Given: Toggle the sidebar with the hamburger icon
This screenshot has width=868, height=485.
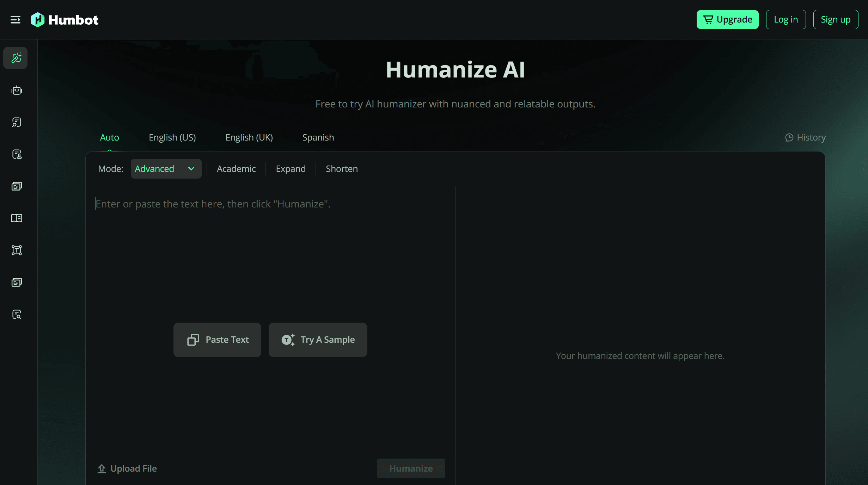Looking at the screenshot, I should (x=15, y=19).
